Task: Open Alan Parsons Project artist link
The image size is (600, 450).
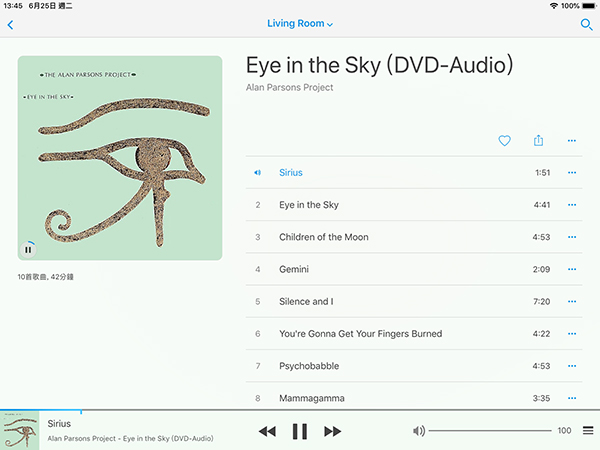Action: point(289,88)
